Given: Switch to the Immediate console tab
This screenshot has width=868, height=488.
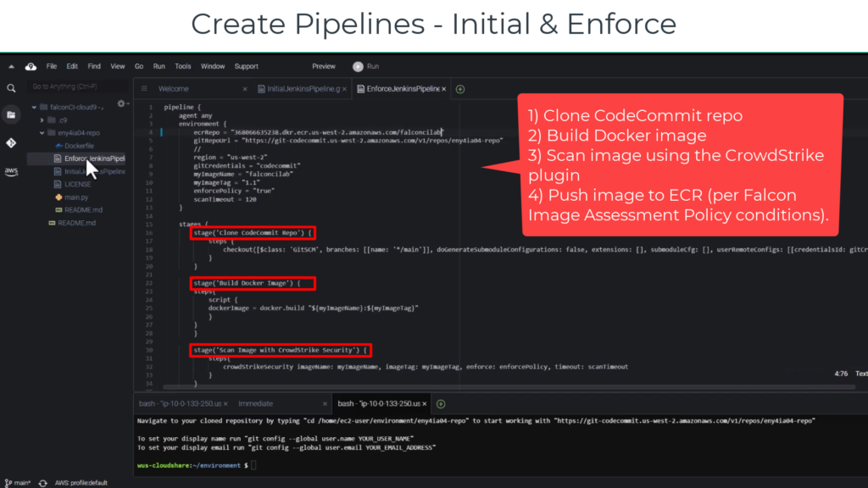Looking at the screenshot, I should click(x=256, y=404).
